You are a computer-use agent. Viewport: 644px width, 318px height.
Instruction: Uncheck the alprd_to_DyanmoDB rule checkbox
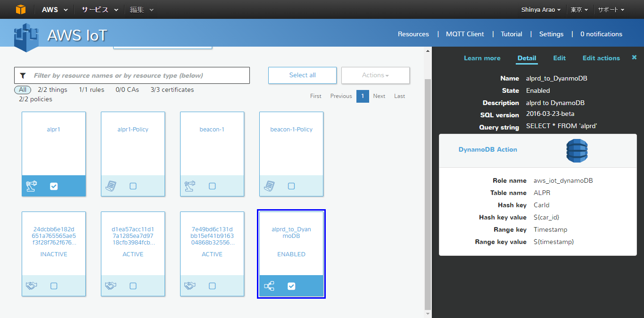(x=291, y=286)
